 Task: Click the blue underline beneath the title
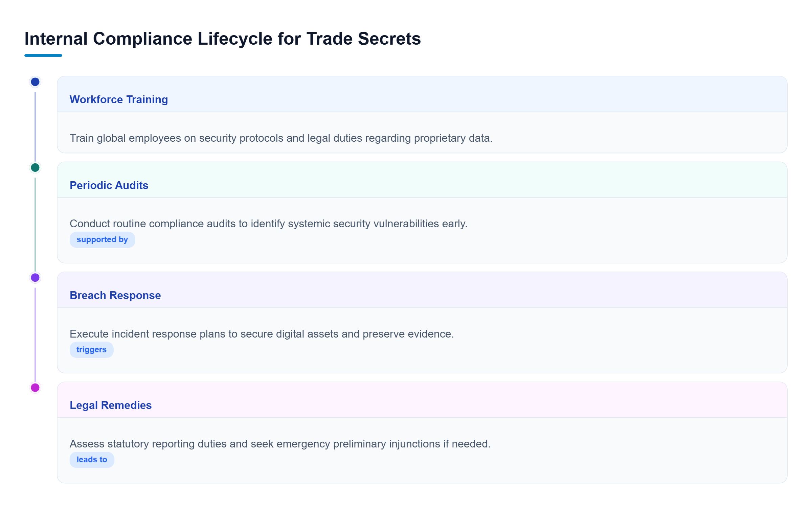pos(43,55)
